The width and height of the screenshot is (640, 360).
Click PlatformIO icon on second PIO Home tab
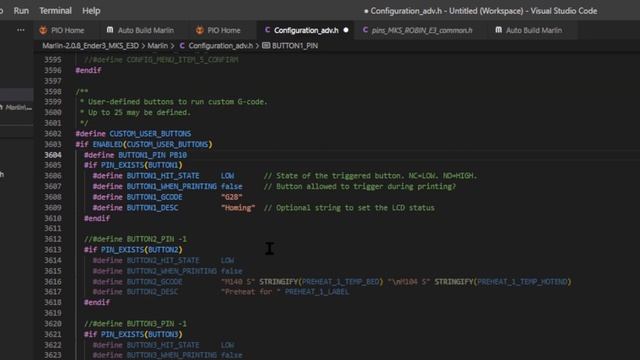coord(199,30)
